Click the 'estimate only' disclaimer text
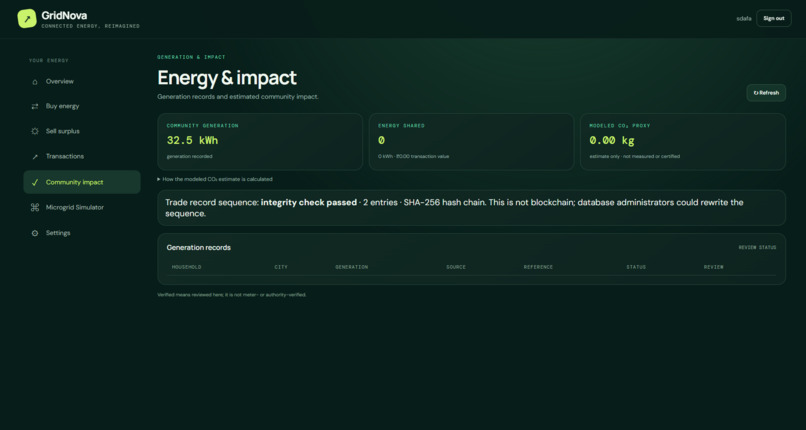806x430 pixels. point(634,156)
